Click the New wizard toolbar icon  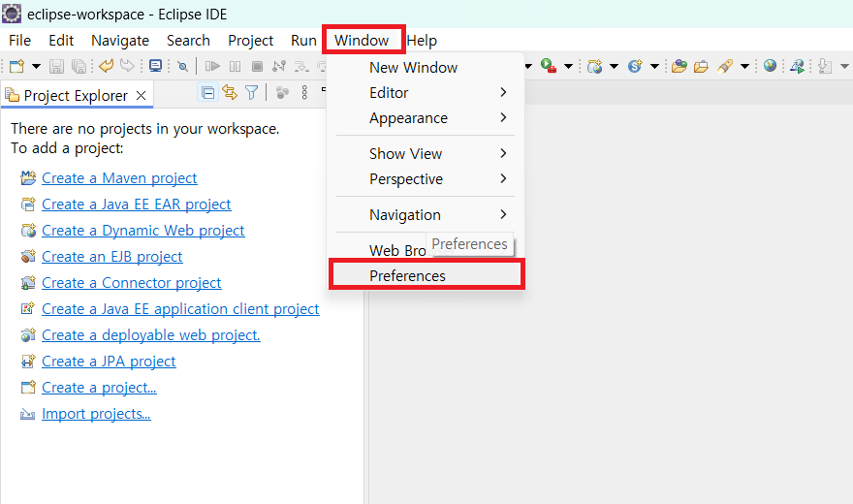point(16,66)
